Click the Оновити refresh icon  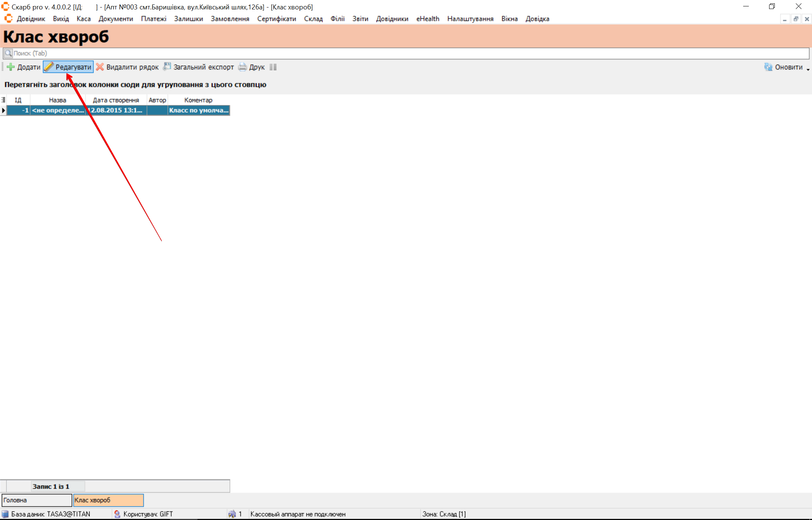[768, 67]
